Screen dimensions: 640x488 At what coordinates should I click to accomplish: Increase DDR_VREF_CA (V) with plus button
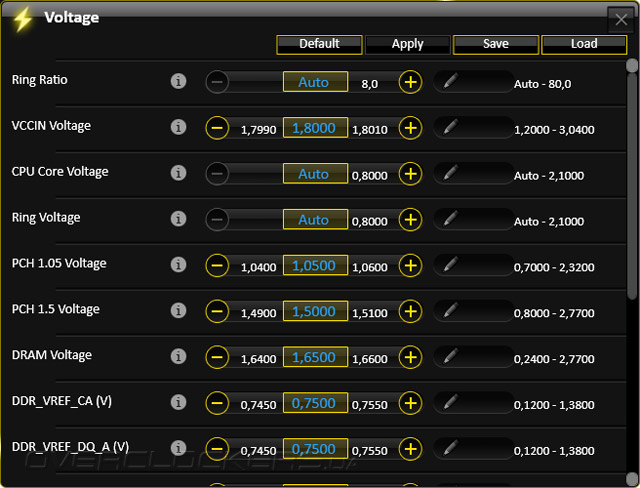coord(410,404)
